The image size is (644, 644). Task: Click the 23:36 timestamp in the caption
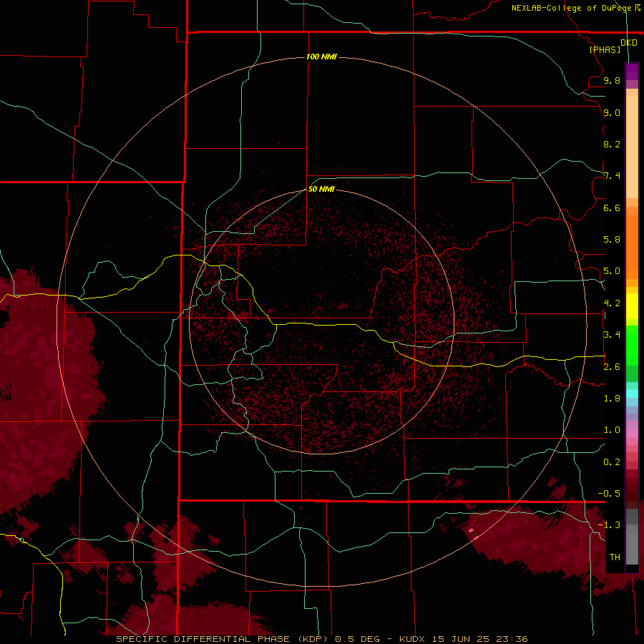[510, 639]
